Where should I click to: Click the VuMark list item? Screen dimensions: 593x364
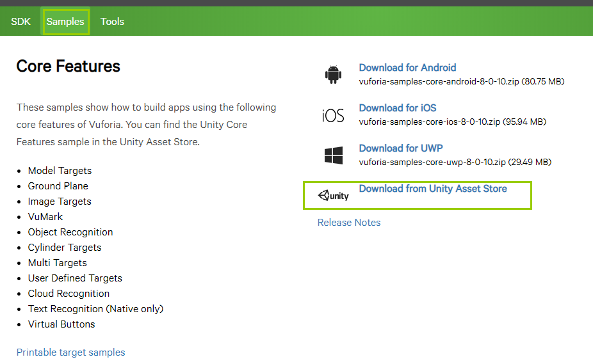point(45,217)
